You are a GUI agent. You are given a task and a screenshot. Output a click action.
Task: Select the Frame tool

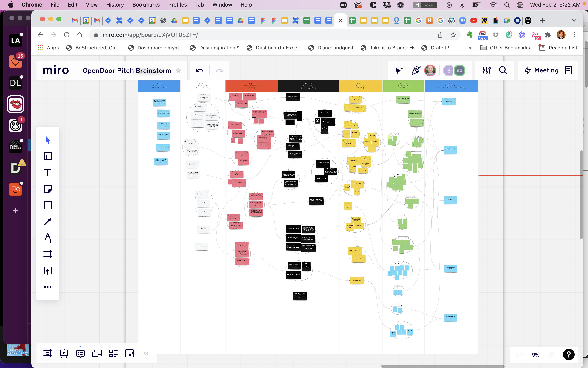pyautogui.click(x=48, y=254)
